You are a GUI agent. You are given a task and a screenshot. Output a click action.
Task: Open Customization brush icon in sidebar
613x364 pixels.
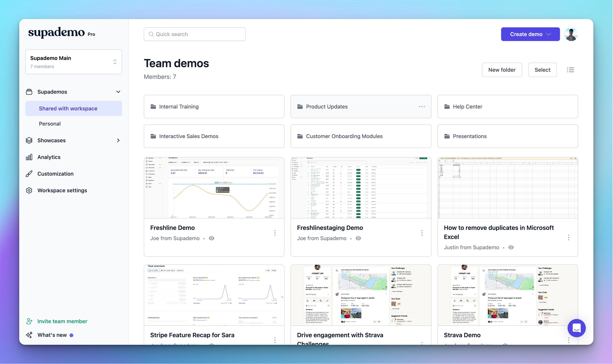click(x=29, y=174)
